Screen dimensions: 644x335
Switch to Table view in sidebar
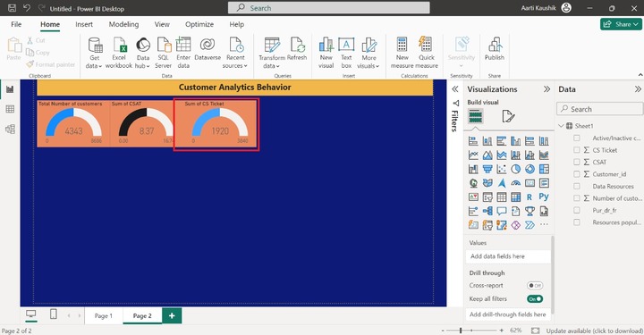(x=10, y=109)
